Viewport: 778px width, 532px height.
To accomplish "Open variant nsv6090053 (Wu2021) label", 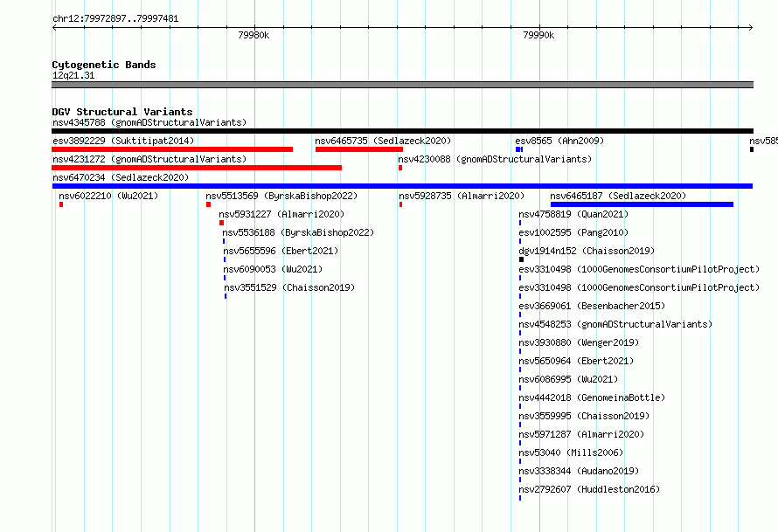I will click(273, 269).
